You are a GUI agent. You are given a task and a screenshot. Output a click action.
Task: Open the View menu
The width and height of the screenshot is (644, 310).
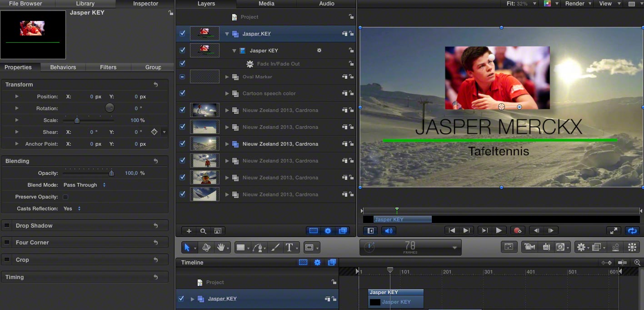click(609, 4)
